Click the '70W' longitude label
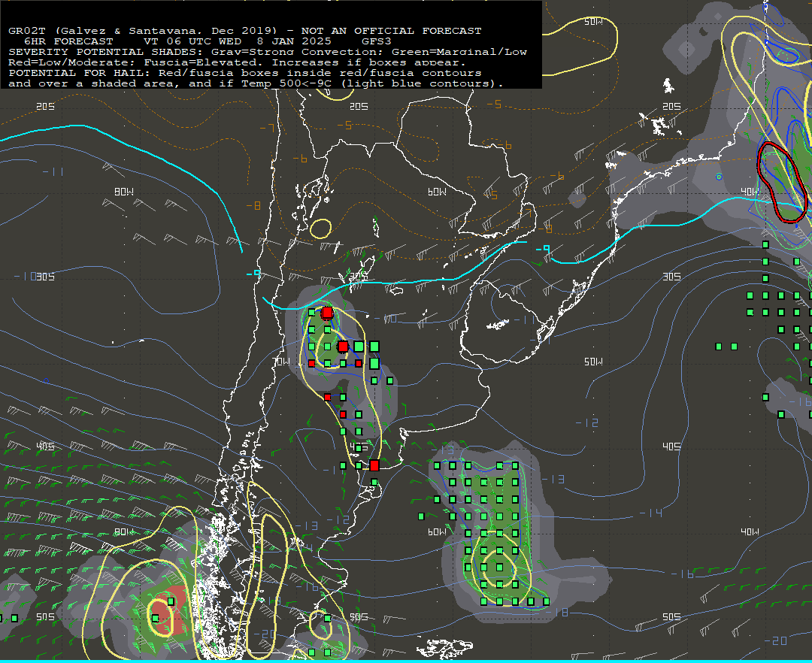812x663 pixels. click(x=281, y=362)
